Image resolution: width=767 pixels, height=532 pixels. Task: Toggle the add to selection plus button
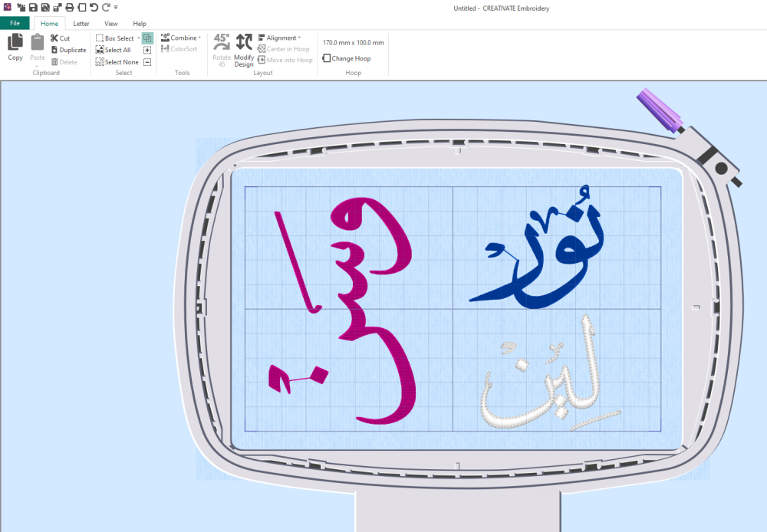pyautogui.click(x=147, y=50)
